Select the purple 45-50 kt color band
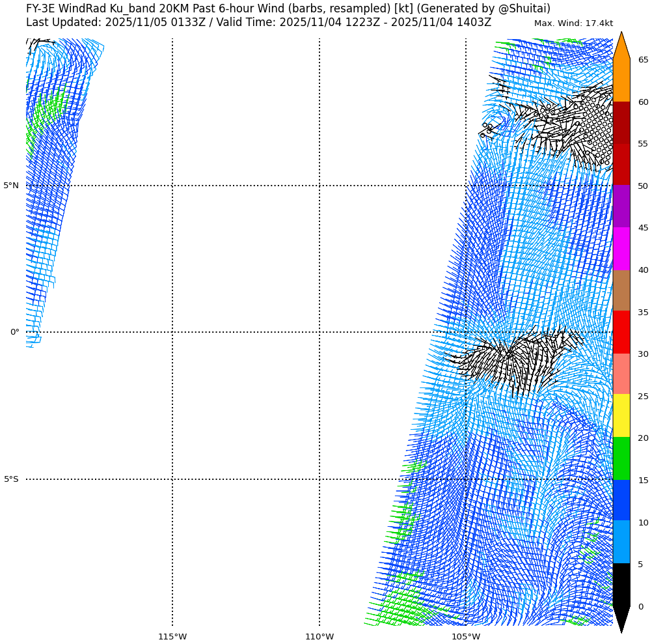The image size is (652, 644). coord(621,206)
